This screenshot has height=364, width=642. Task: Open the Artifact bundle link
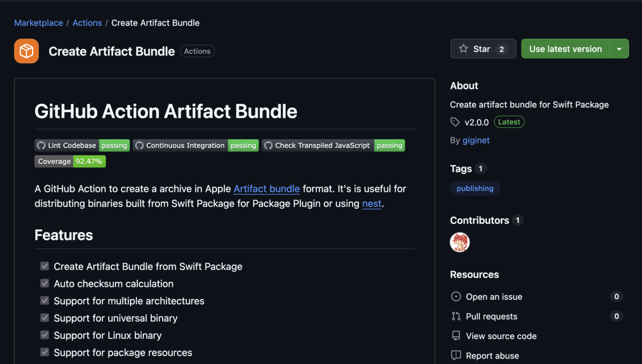[x=266, y=189]
